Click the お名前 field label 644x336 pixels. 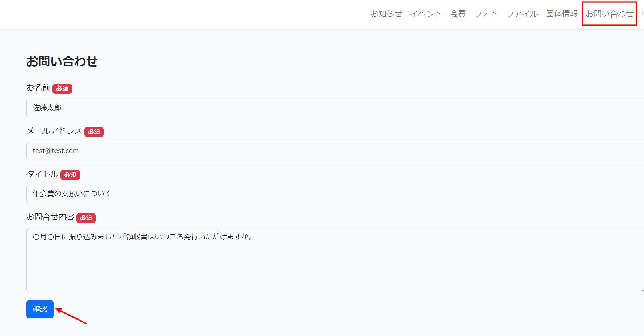(38, 88)
